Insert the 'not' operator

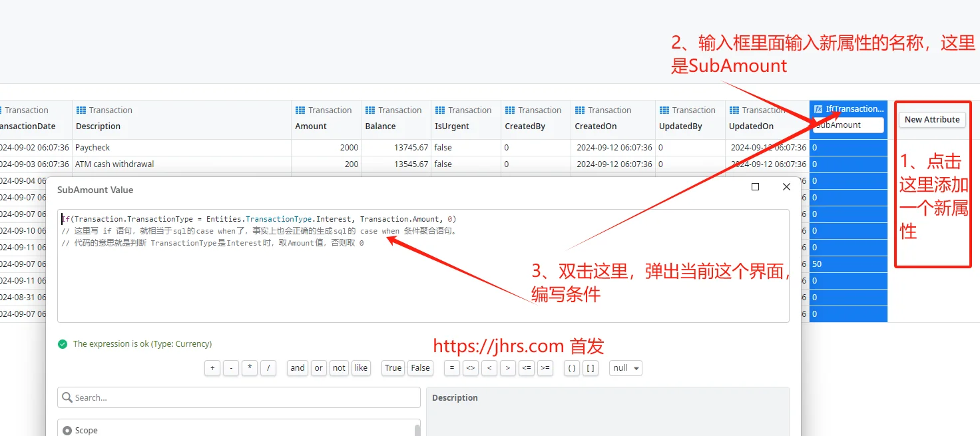click(340, 368)
